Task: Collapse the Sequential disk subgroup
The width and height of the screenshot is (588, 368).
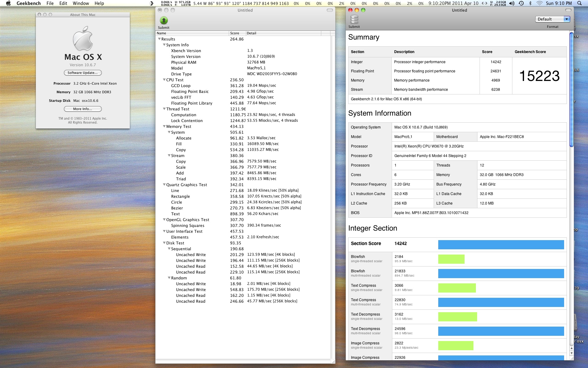Action: click(x=169, y=249)
